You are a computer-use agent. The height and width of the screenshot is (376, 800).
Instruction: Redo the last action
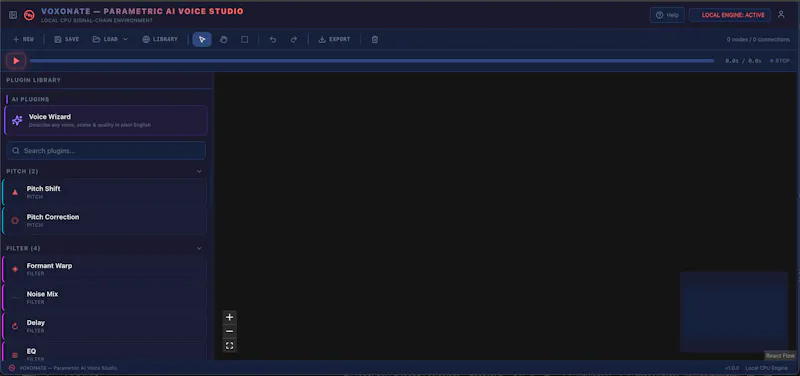click(294, 39)
